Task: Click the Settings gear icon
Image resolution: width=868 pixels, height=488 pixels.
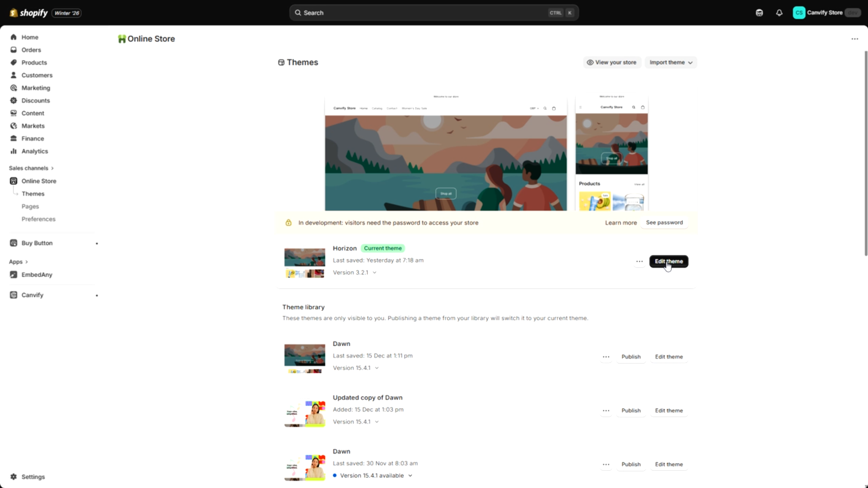Action: tap(13, 477)
